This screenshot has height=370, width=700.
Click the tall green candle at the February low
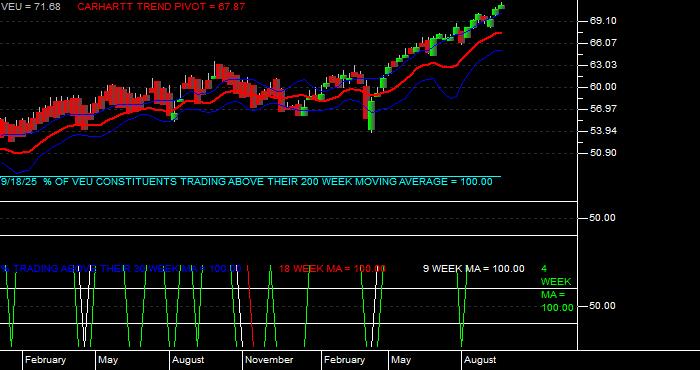coord(371,115)
